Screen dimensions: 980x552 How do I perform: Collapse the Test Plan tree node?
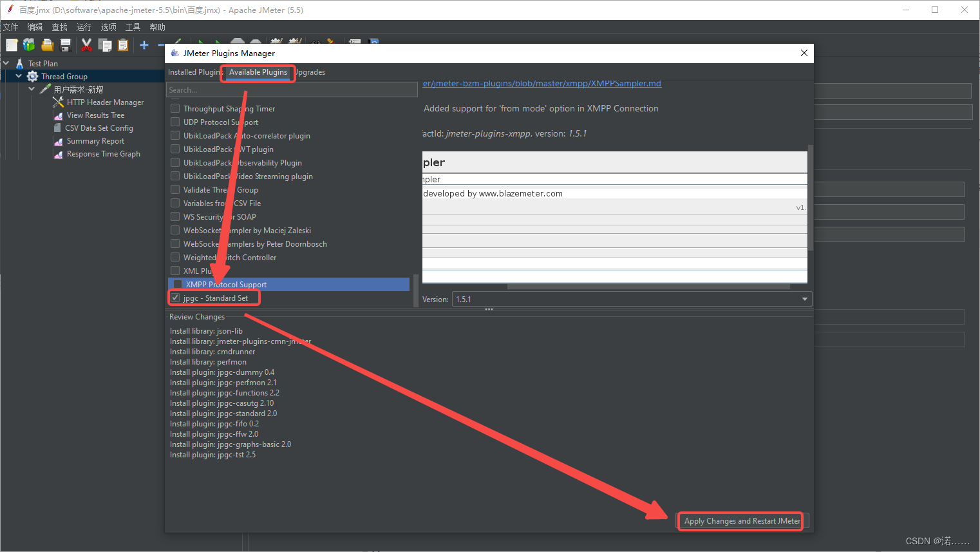6,63
